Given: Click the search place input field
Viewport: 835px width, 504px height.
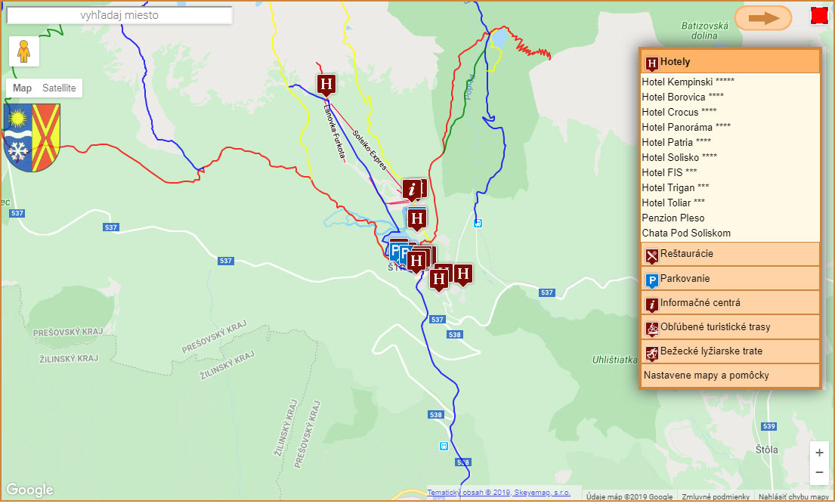Looking at the screenshot, I should [119, 15].
